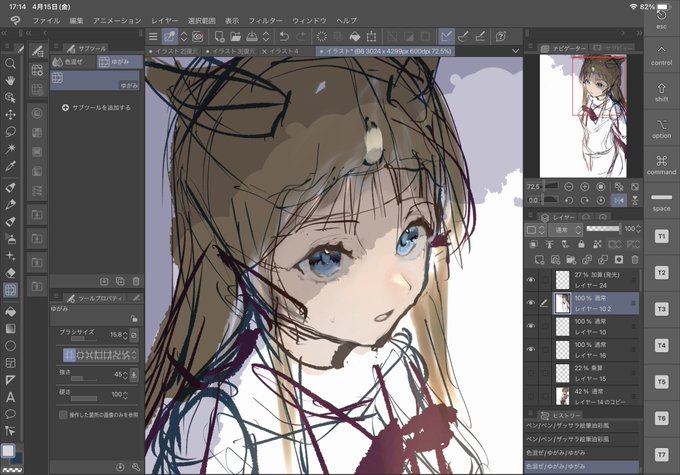Open the help question-mark icon
Screen dimensions: 680x475
[500, 37]
